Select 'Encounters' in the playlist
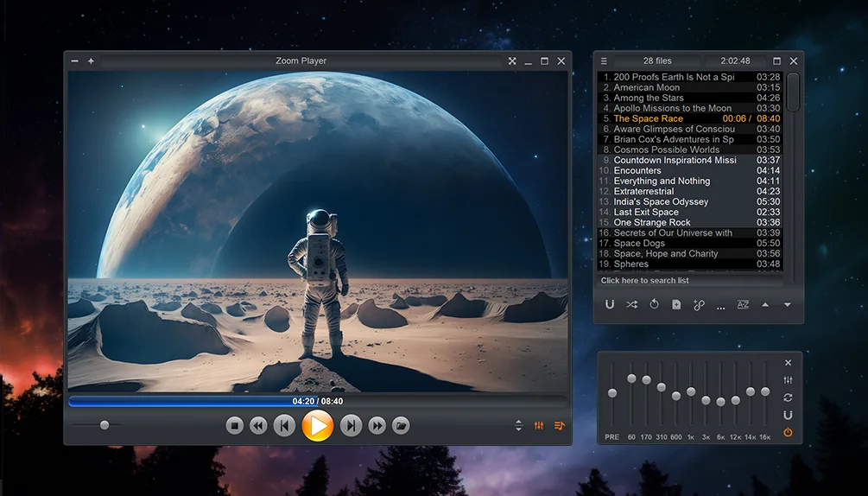The height and width of the screenshot is (496, 868). click(690, 170)
